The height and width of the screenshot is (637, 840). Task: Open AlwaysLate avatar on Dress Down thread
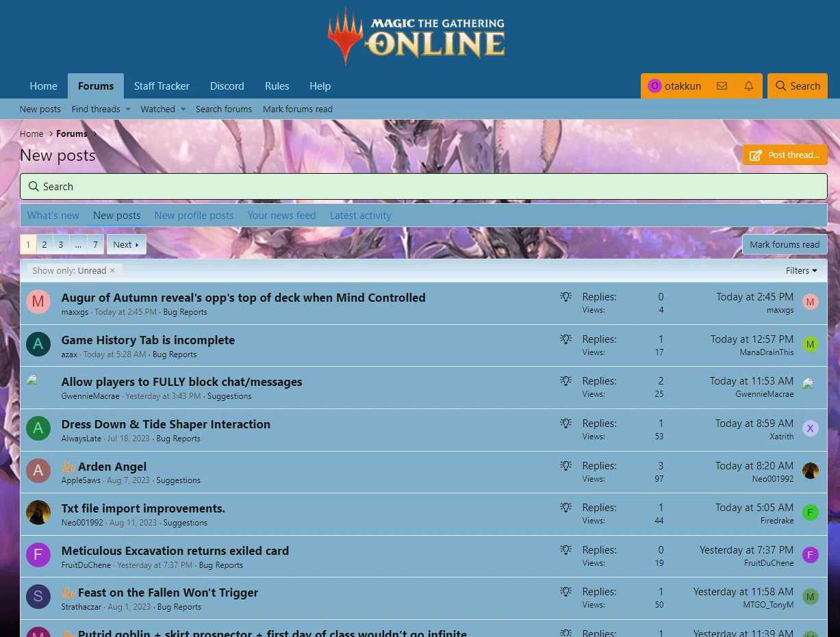38,428
